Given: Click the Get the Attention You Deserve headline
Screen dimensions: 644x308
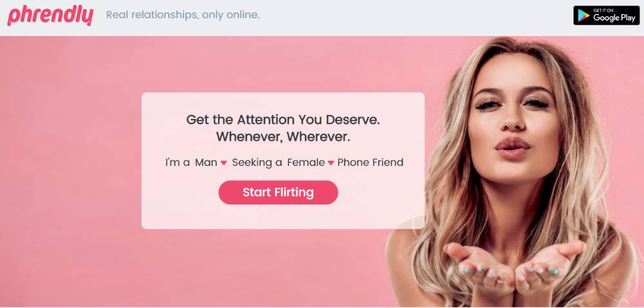Looking at the screenshot, I should point(283,120).
